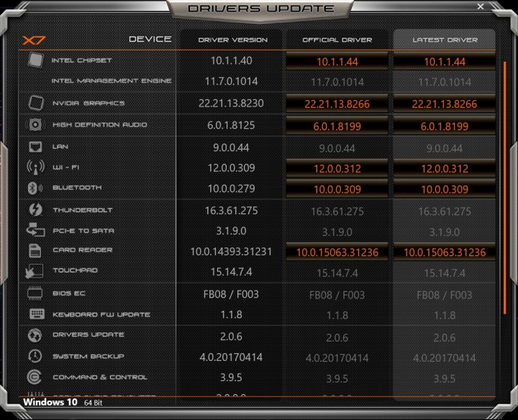
Task: Select the LAN ethernet port icon
Action: click(35, 147)
